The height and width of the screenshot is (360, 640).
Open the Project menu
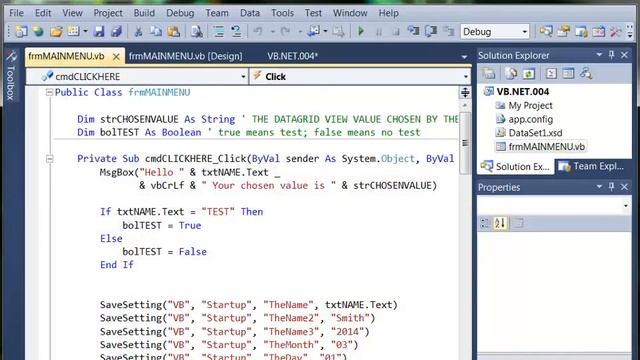(108, 13)
